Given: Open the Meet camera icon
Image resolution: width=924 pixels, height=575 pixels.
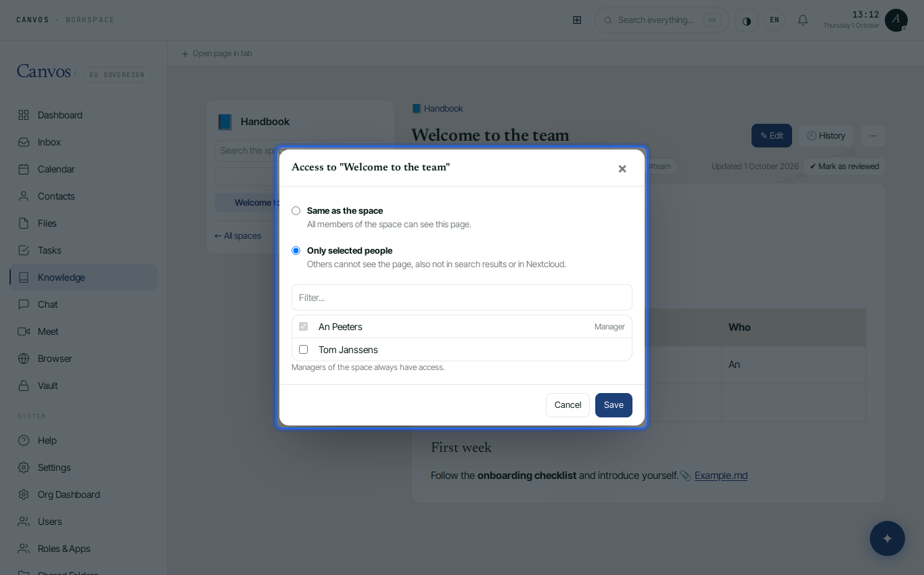Looking at the screenshot, I should point(24,331).
